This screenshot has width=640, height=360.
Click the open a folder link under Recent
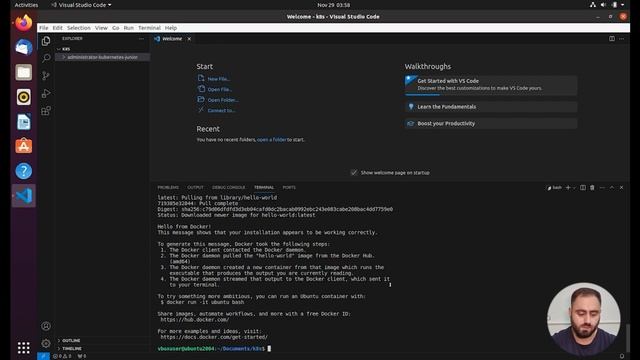pyautogui.click(x=272, y=140)
